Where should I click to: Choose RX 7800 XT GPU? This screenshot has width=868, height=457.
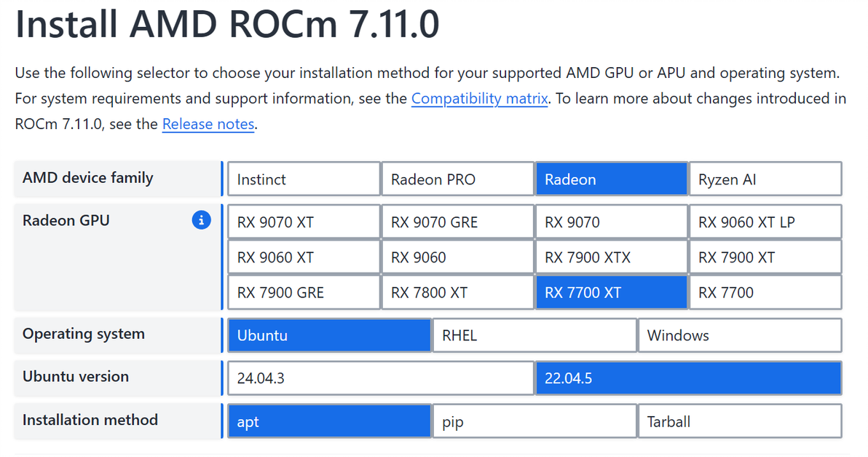[x=457, y=292]
